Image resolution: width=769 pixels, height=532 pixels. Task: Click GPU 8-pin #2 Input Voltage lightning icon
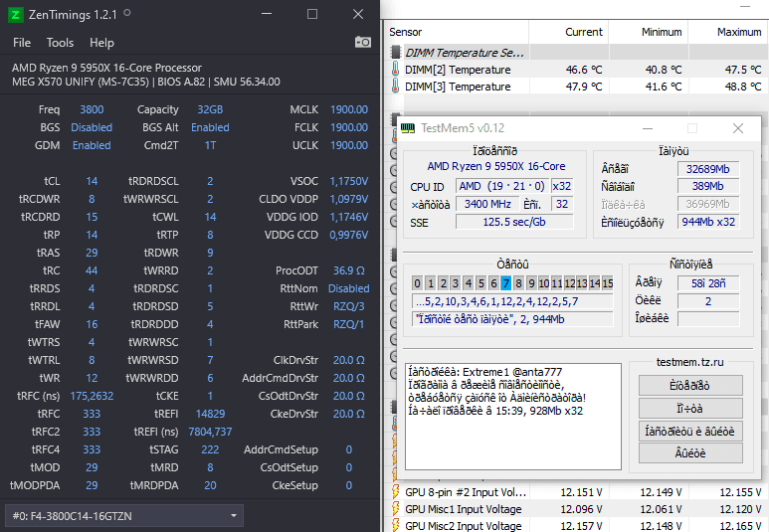pos(395,491)
